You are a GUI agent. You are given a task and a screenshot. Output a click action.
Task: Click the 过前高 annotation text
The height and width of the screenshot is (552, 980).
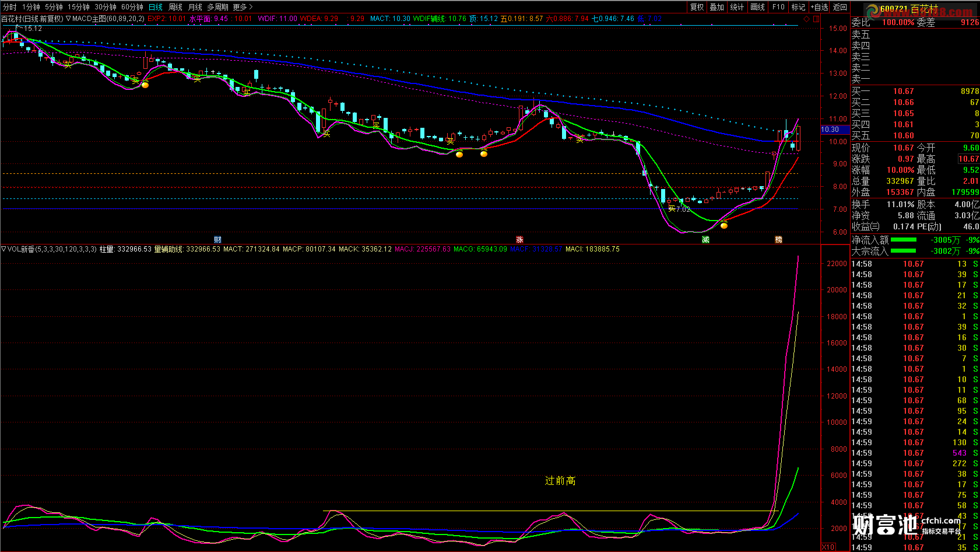click(560, 480)
